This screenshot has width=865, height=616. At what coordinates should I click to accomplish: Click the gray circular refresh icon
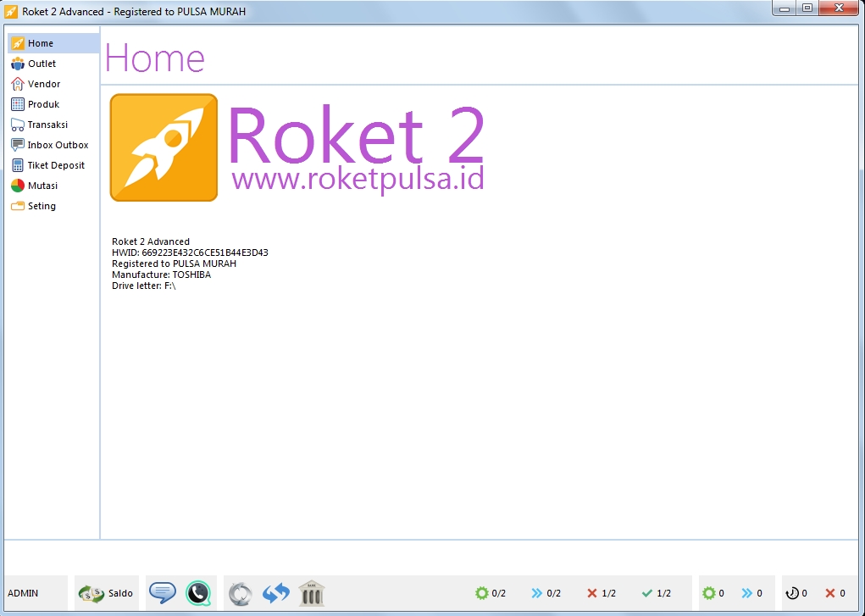[x=241, y=594]
